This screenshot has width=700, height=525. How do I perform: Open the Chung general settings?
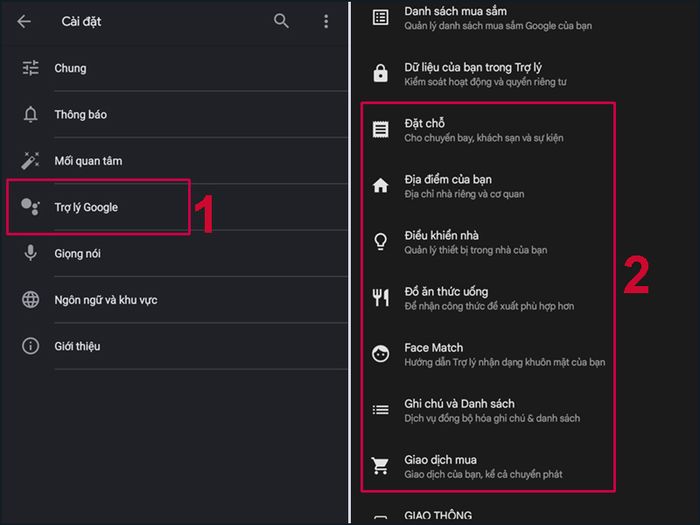(x=179, y=68)
